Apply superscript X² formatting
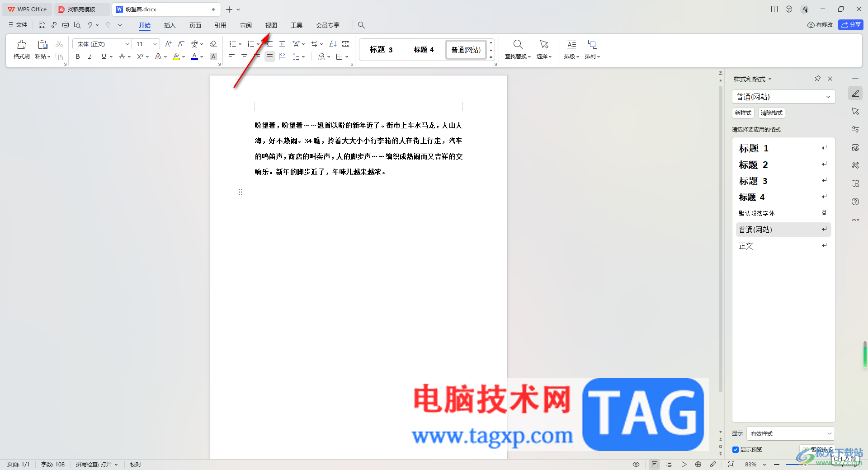Viewport: 868px width, 470px height. coord(141,56)
